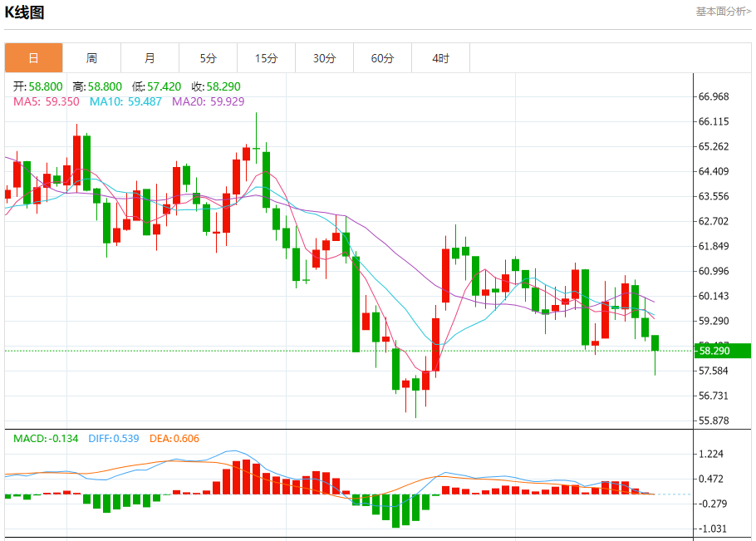Open the 60分 interval tab
Image resolution: width=756 pixels, height=541 pixels.
point(382,58)
